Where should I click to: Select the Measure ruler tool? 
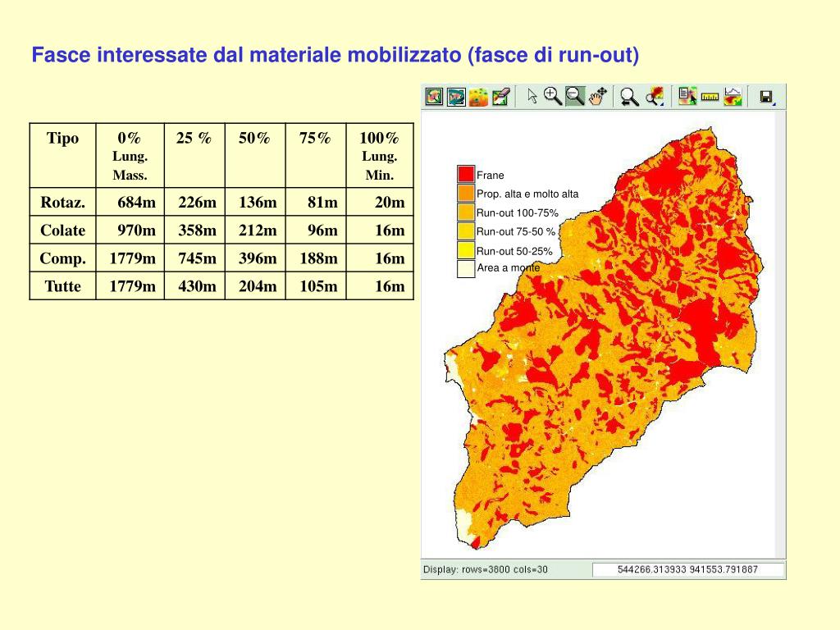coord(710,97)
